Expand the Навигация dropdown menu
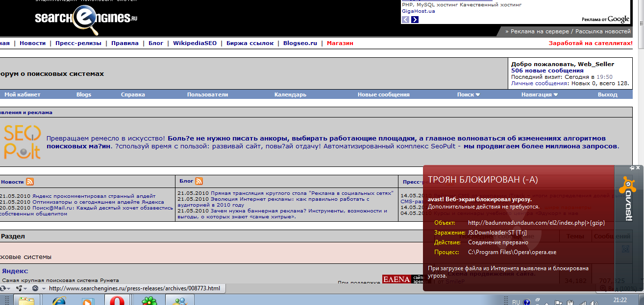 click(x=540, y=94)
